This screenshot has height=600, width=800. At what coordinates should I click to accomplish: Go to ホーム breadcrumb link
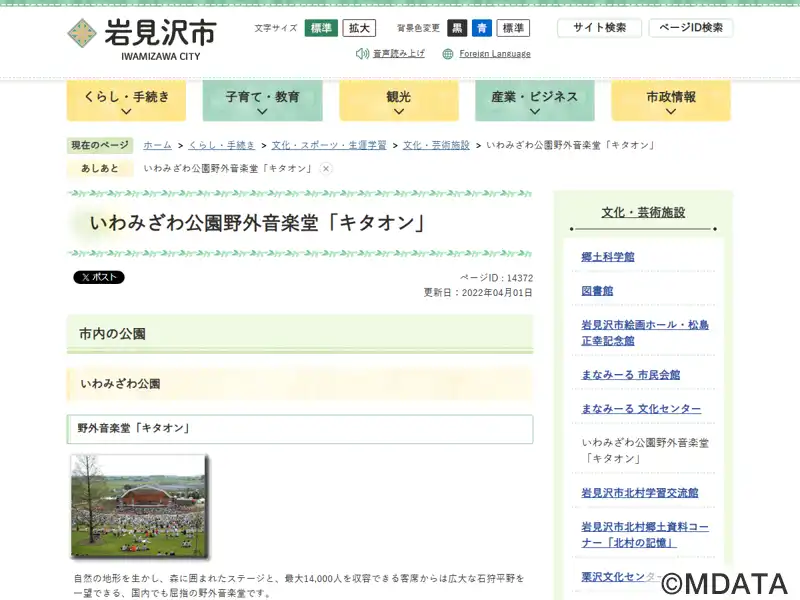click(x=157, y=145)
